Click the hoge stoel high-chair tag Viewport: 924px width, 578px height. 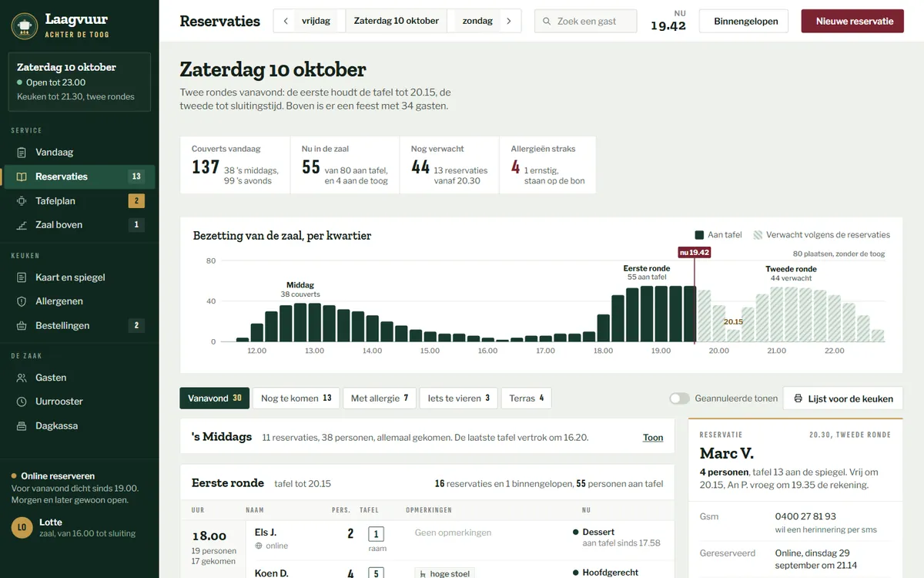pos(444,573)
